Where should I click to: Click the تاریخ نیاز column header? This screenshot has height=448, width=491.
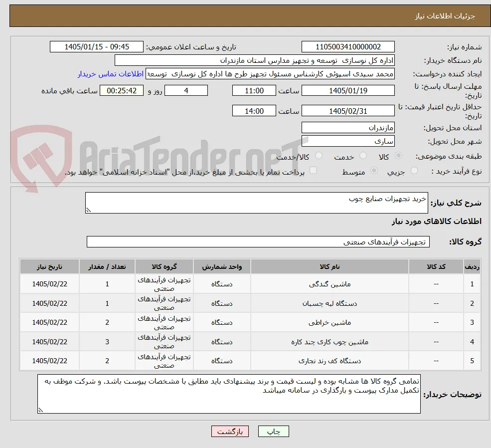(x=49, y=266)
